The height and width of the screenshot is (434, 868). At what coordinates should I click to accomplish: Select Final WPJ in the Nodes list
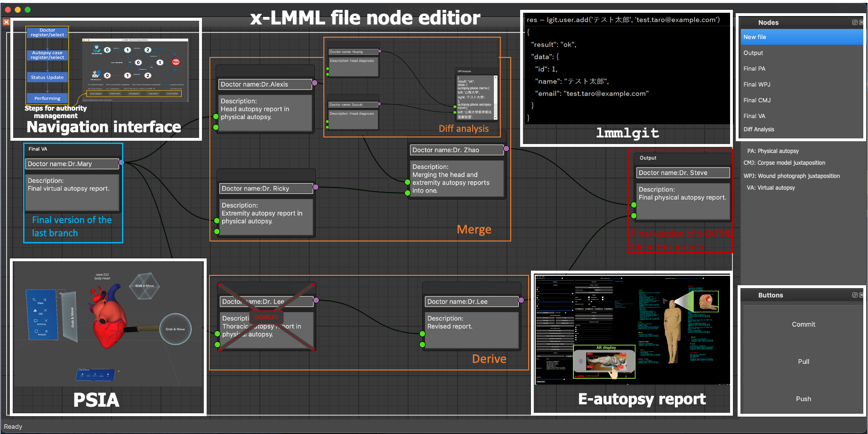tap(757, 85)
